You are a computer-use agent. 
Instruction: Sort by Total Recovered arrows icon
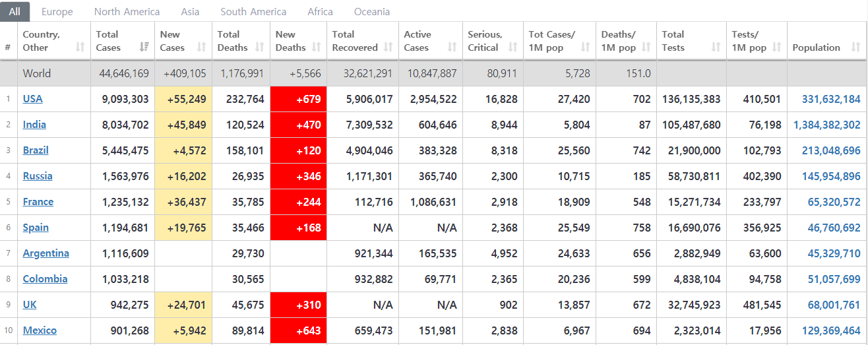tap(388, 47)
